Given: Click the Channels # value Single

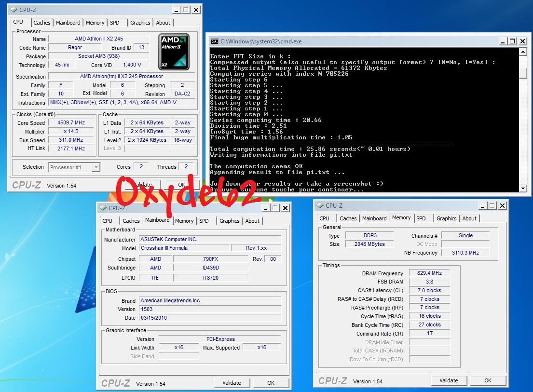Looking at the screenshot, I should click(x=465, y=235).
